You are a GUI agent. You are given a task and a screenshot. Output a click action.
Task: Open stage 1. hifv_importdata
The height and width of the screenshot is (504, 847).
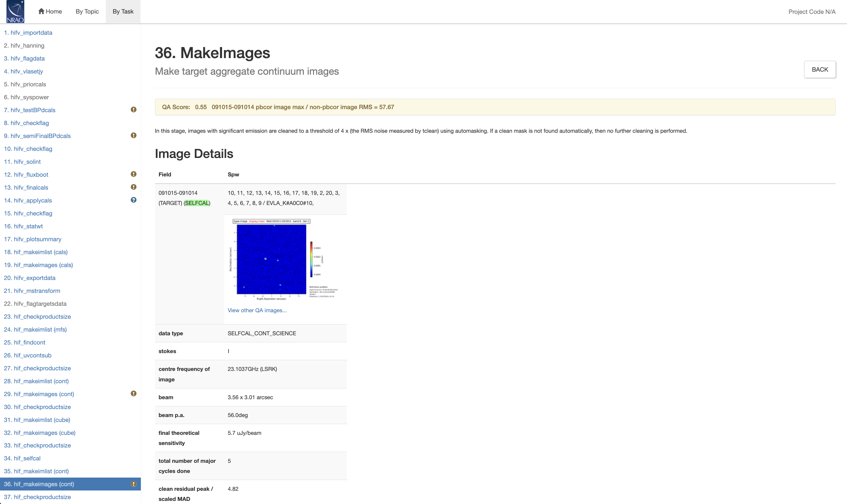28,33
